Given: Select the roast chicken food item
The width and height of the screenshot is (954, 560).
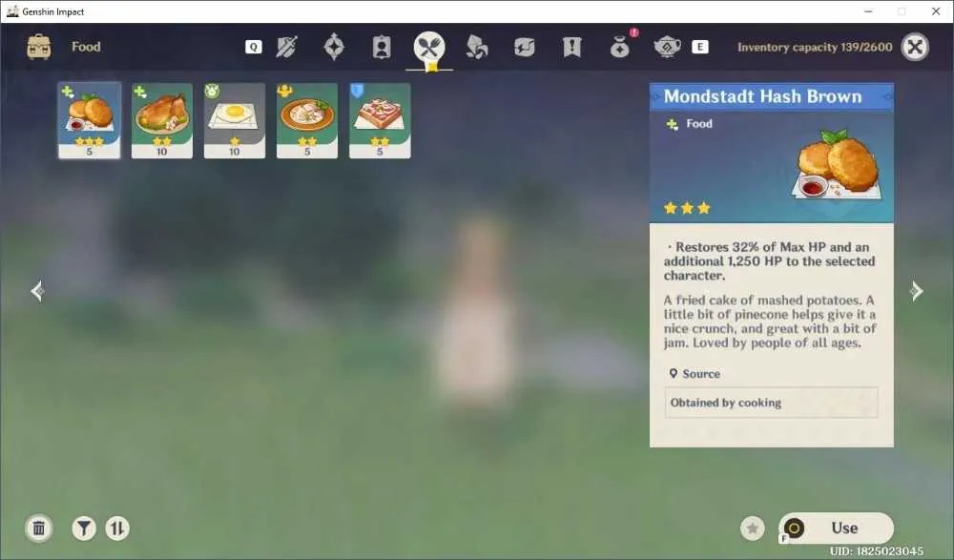Looking at the screenshot, I should tap(162, 120).
